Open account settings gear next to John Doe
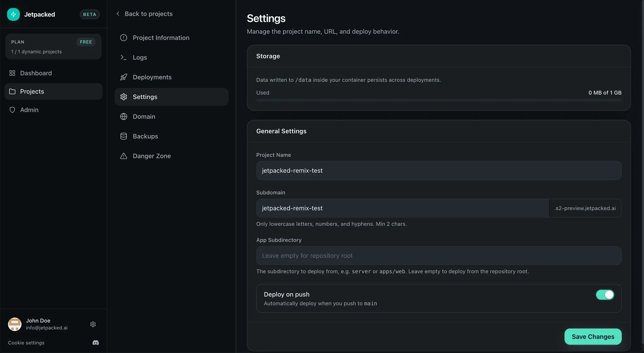This screenshot has width=644, height=353. pyautogui.click(x=93, y=324)
